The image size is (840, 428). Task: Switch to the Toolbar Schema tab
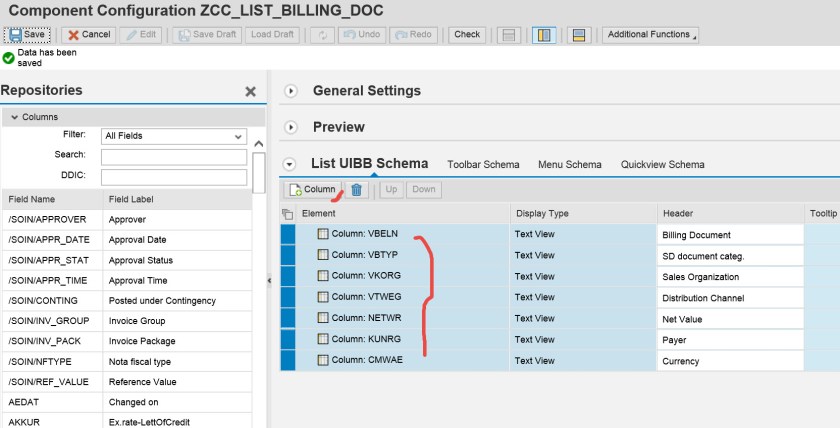[483, 164]
